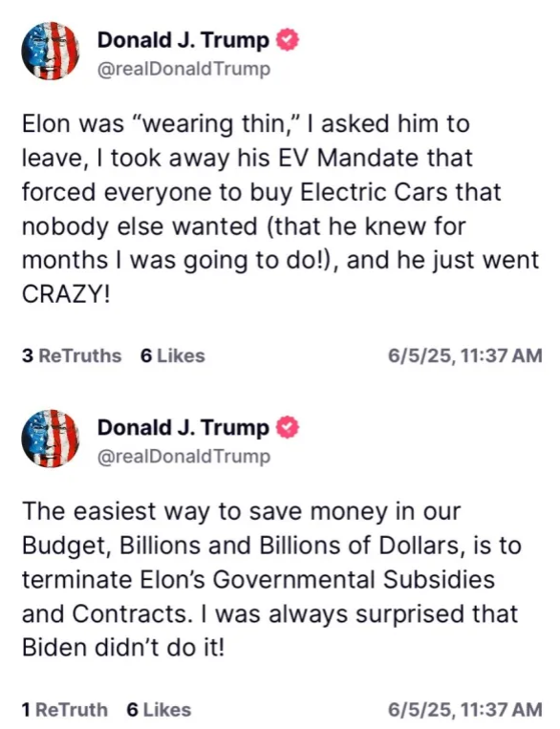Open 6 Likes next to 1 ReTruth
The height and width of the screenshot is (729, 560).
pyautogui.click(x=159, y=710)
